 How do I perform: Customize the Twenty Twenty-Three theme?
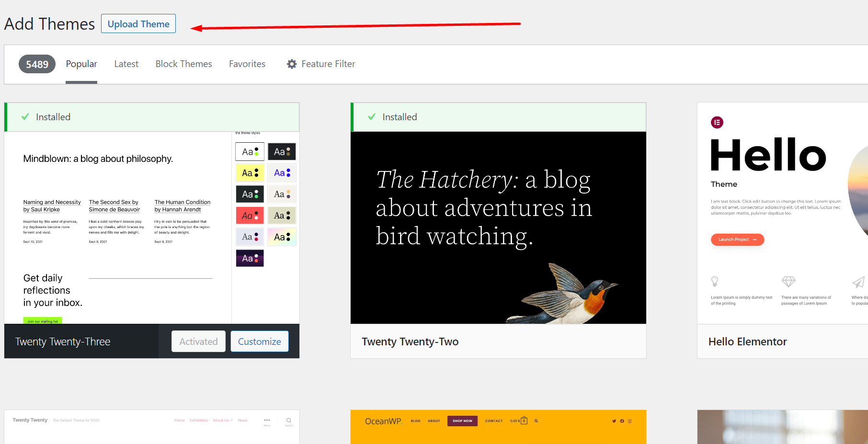tap(259, 341)
